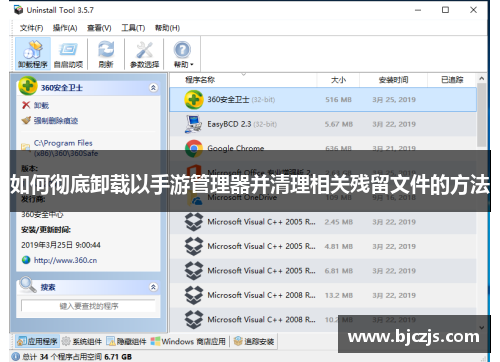The image size is (500, 362).
Task: Click the globe icon beside 360.cn link
Action: [x=26, y=260]
